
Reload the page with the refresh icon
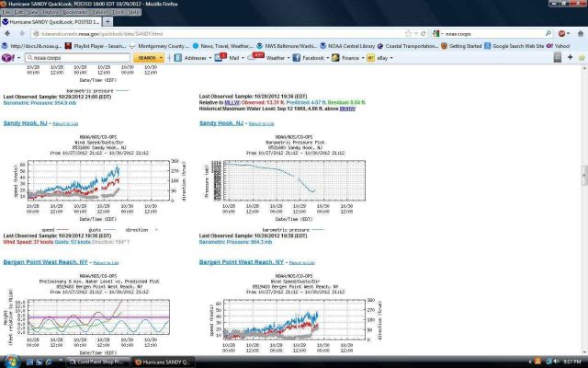(423, 33)
